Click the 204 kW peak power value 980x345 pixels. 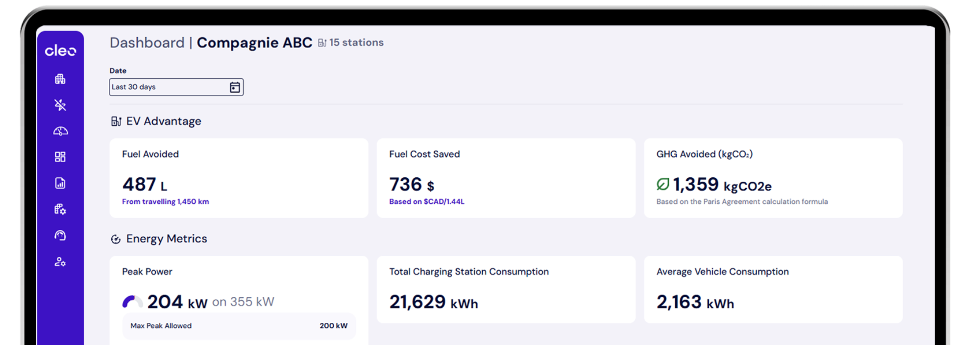coord(177,302)
